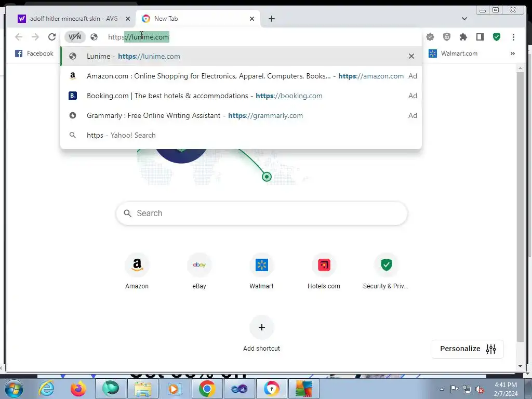Select the Booking.com suggestion
532x399 pixels.
coord(241,96)
